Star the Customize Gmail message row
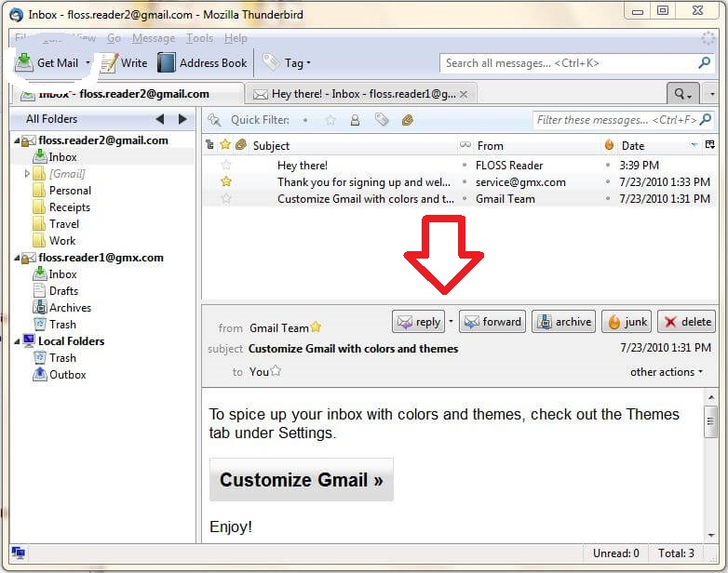The height and width of the screenshot is (573, 728). 226,198
